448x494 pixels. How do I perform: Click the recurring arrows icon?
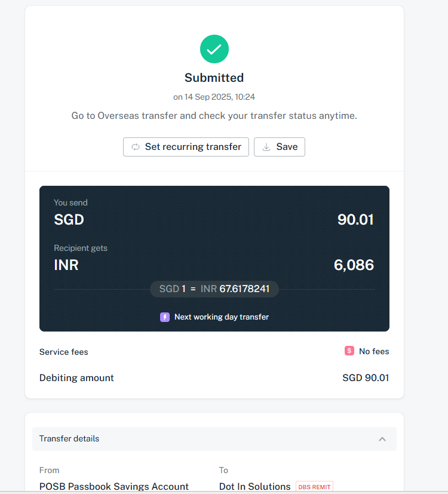(x=136, y=147)
